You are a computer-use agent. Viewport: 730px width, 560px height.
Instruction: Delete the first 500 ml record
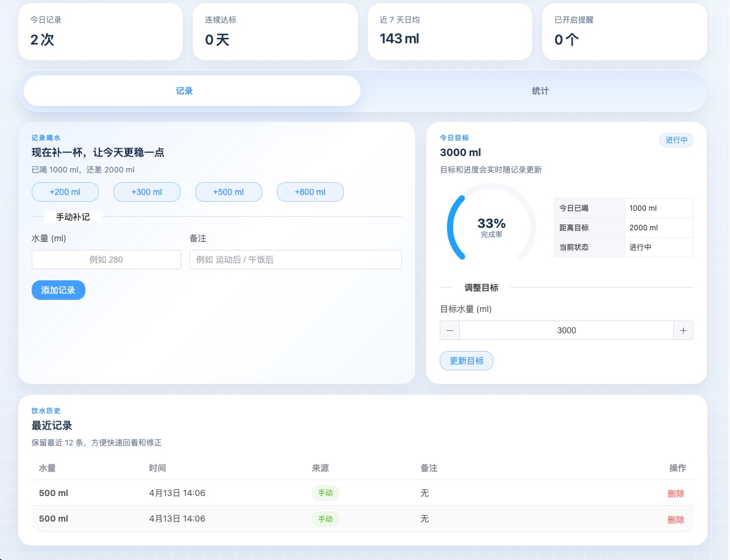tap(675, 494)
